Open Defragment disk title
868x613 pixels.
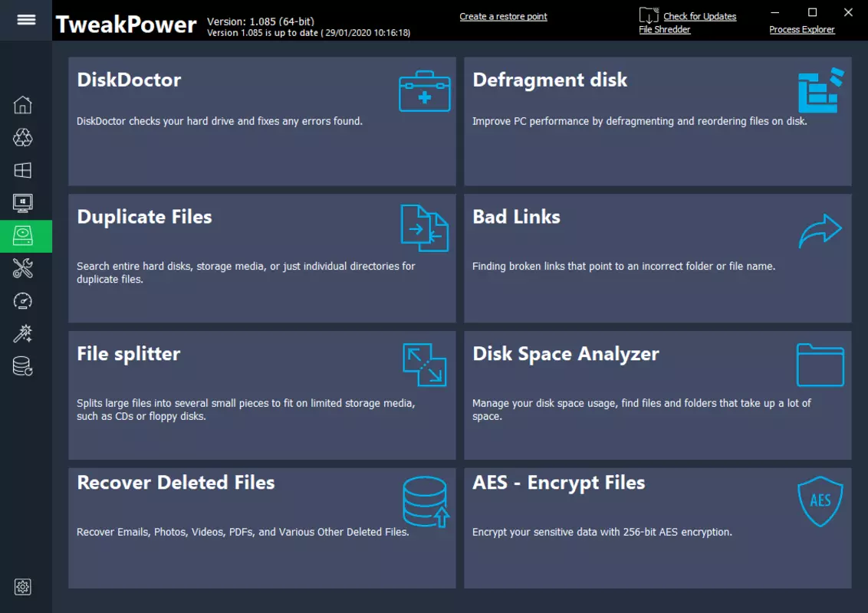[550, 80]
